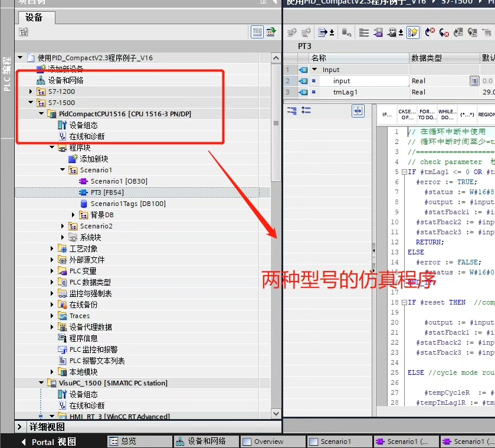Screen dimensions: 495x448
Task: Click the project tree overview icon with green arrow
Action: click(x=271, y=32)
